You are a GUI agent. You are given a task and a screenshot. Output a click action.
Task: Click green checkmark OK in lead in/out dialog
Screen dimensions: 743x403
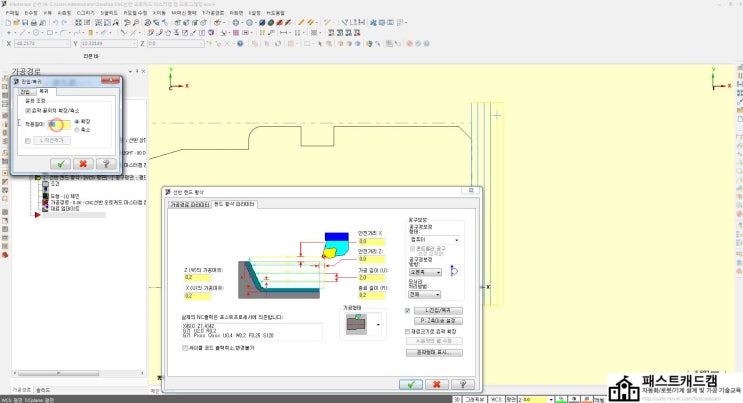pyautogui.click(x=62, y=163)
